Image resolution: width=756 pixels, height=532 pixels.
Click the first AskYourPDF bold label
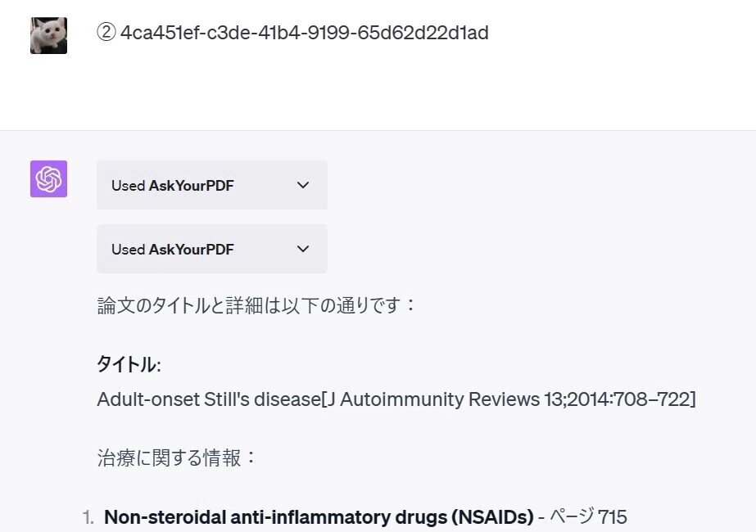192,186
